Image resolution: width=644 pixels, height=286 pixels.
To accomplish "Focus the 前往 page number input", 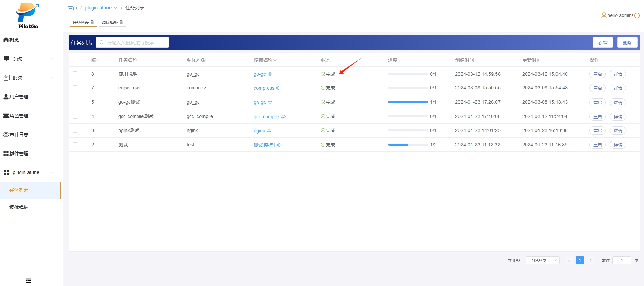I will [622, 260].
